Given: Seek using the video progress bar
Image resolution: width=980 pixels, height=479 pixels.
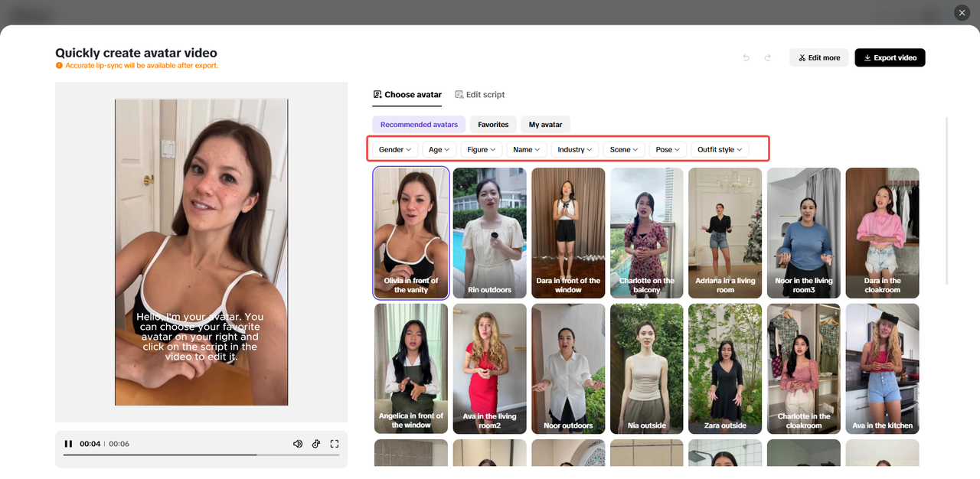Looking at the screenshot, I should 201,455.
